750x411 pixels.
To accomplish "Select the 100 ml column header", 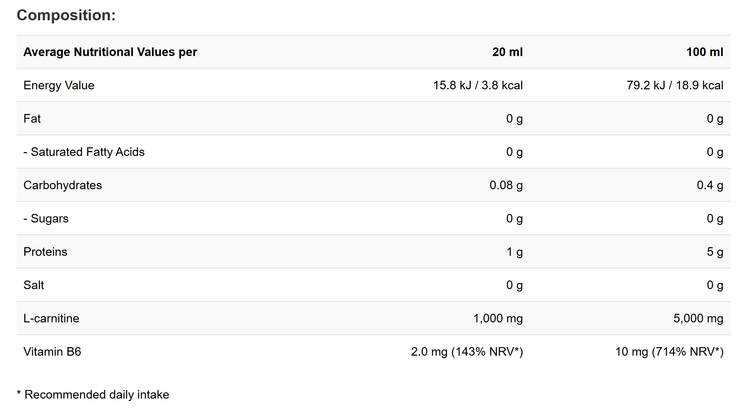I will point(702,52).
